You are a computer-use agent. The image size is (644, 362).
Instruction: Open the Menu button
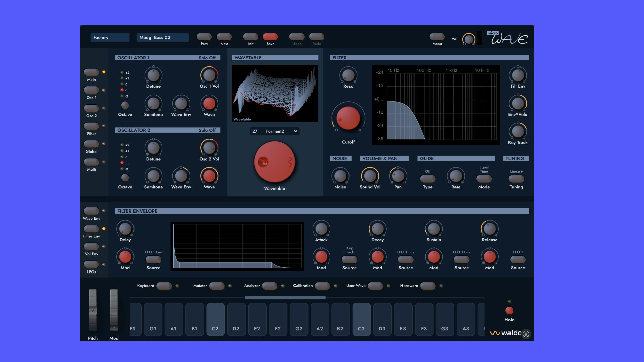click(437, 36)
